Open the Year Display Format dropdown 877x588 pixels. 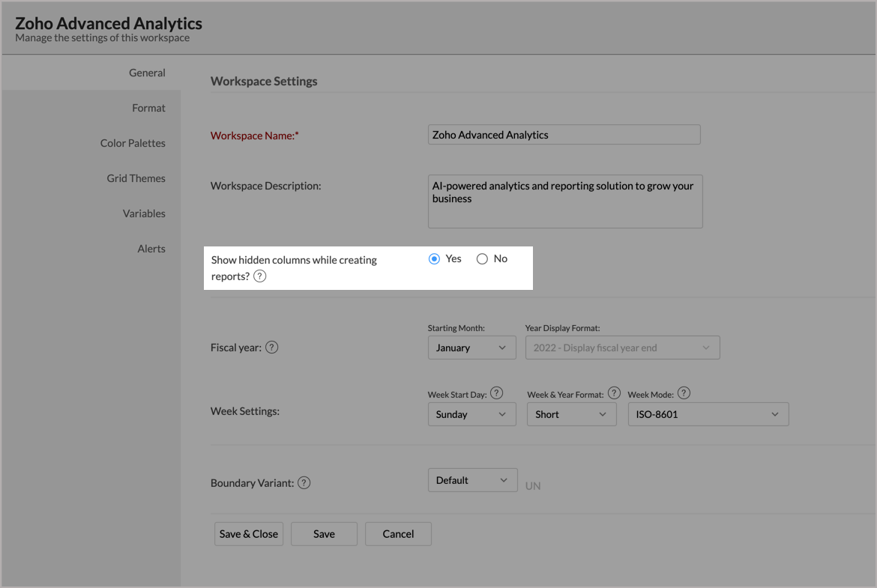[x=622, y=348]
